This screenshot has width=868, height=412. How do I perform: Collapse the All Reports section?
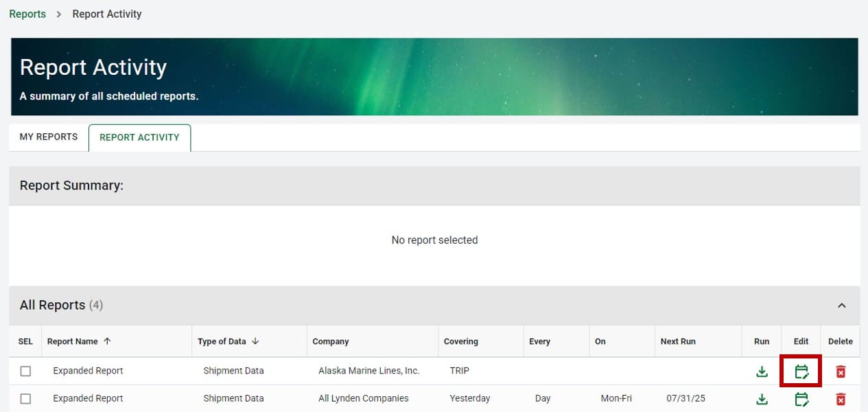(843, 305)
